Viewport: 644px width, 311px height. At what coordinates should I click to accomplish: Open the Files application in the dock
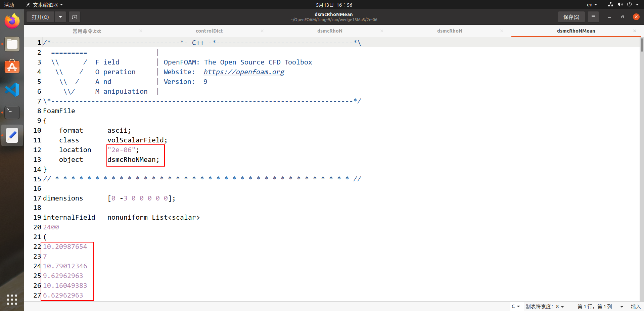pos(12,44)
